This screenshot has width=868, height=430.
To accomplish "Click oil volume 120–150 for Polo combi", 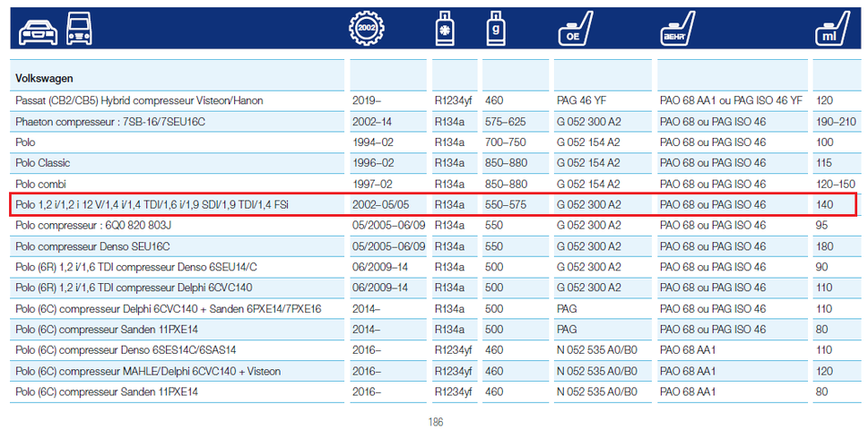I will click(x=836, y=184).
